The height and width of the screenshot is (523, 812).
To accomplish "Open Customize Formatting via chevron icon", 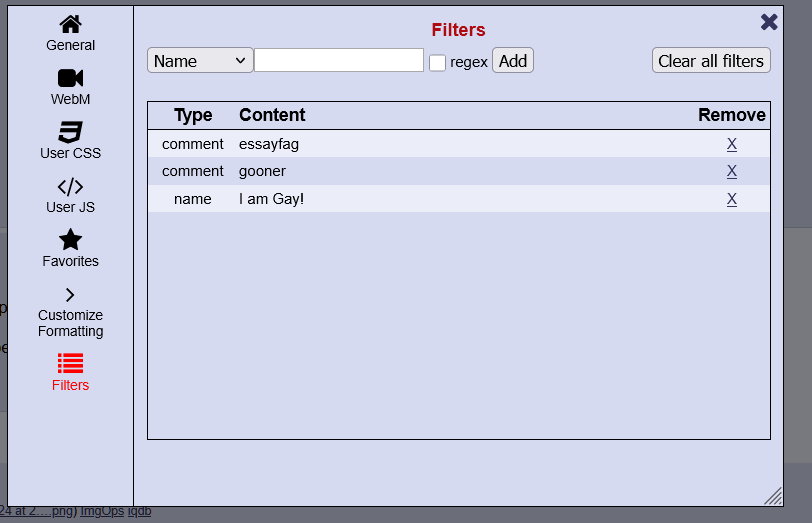I will tap(70, 294).
